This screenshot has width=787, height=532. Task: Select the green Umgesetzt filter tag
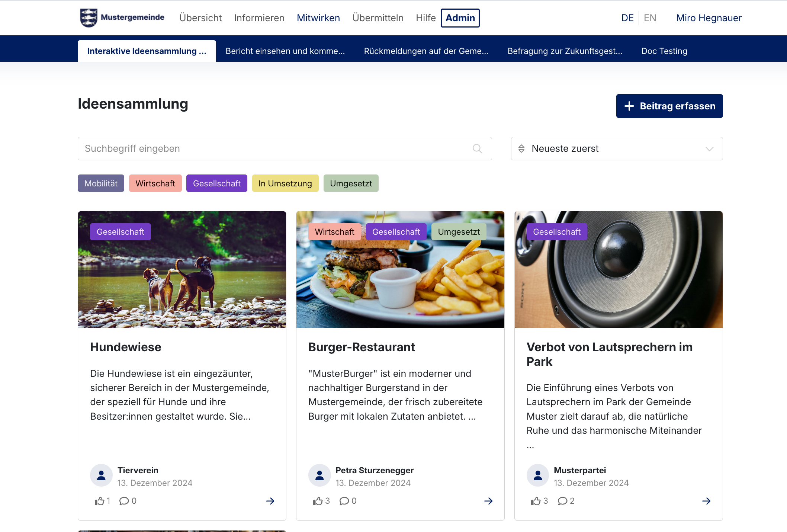pyautogui.click(x=351, y=183)
